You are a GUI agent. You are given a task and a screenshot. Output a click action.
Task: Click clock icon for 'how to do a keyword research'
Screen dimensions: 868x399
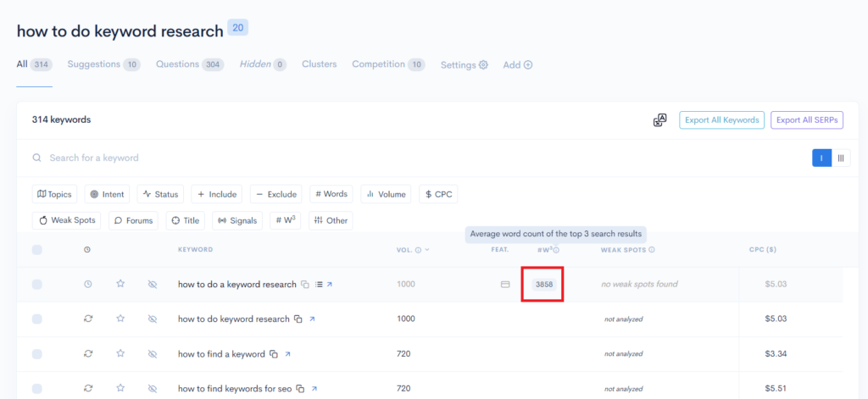pyautogui.click(x=87, y=284)
